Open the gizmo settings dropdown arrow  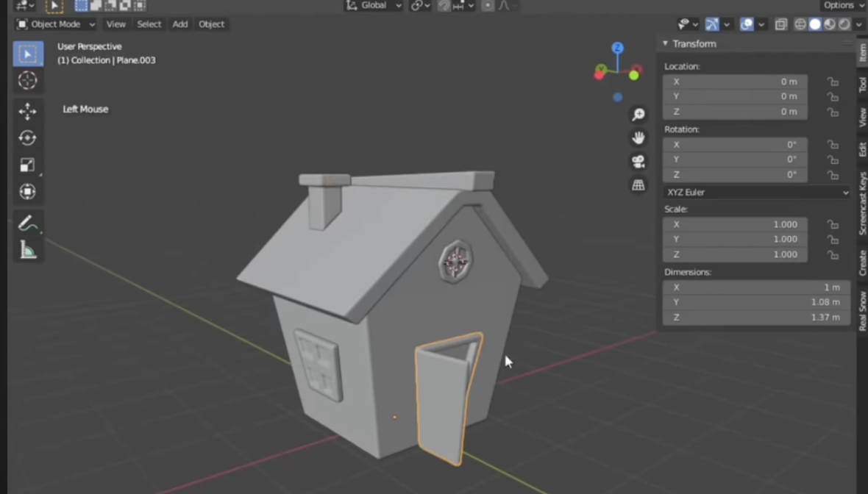pyautogui.click(x=727, y=24)
